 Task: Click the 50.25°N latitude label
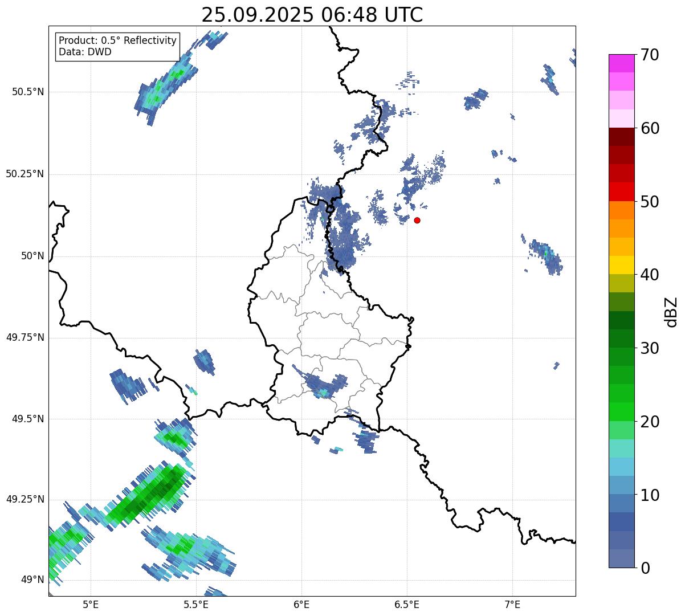tap(25, 174)
